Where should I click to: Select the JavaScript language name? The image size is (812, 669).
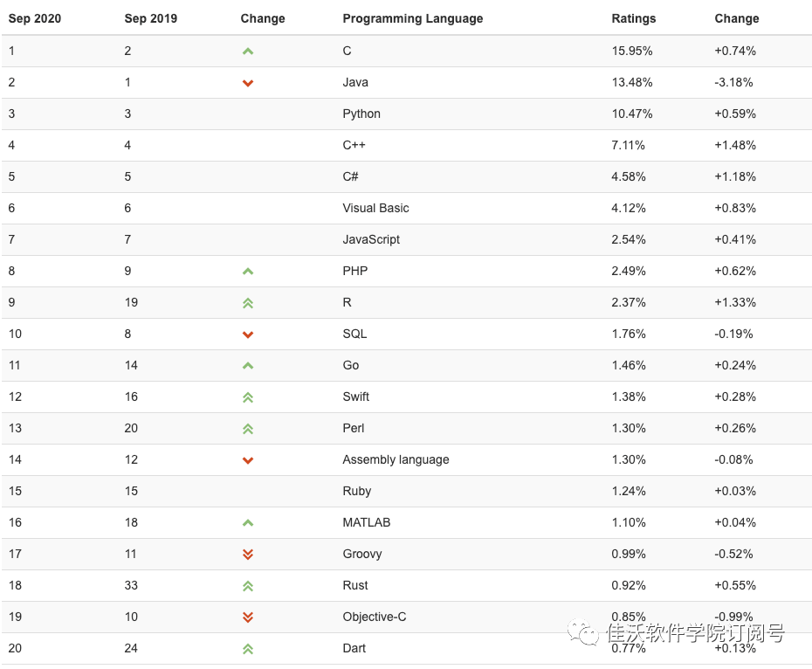(371, 239)
